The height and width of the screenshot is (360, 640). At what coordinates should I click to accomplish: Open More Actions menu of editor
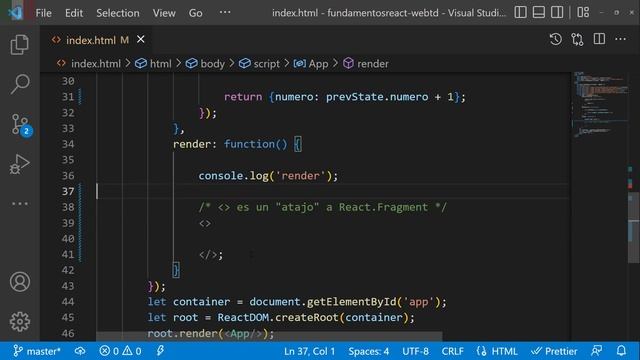click(620, 39)
